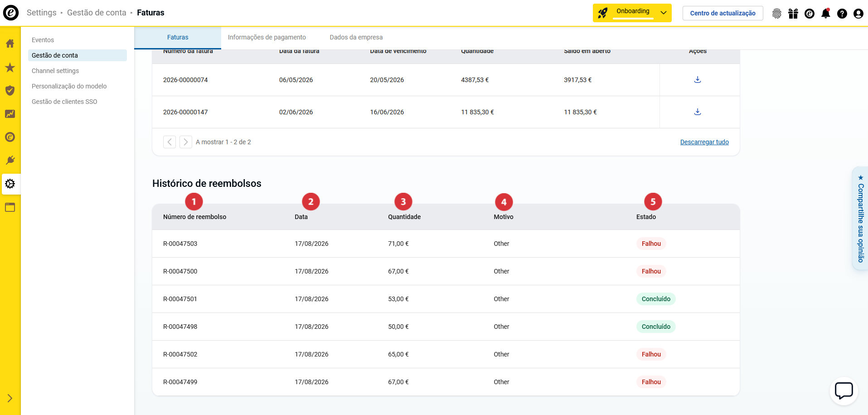Select the Faturas tab
Screen dimensions: 868x415
point(178,38)
